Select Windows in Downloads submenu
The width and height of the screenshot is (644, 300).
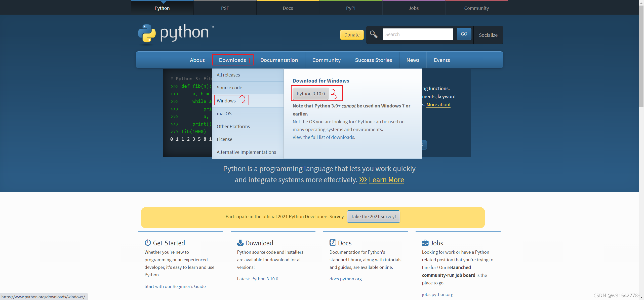(x=226, y=101)
